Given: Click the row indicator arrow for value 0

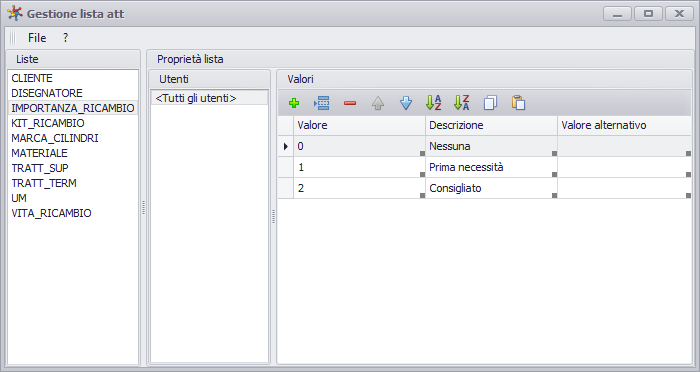Looking at the screenshot, I should (x=286, y=146).
